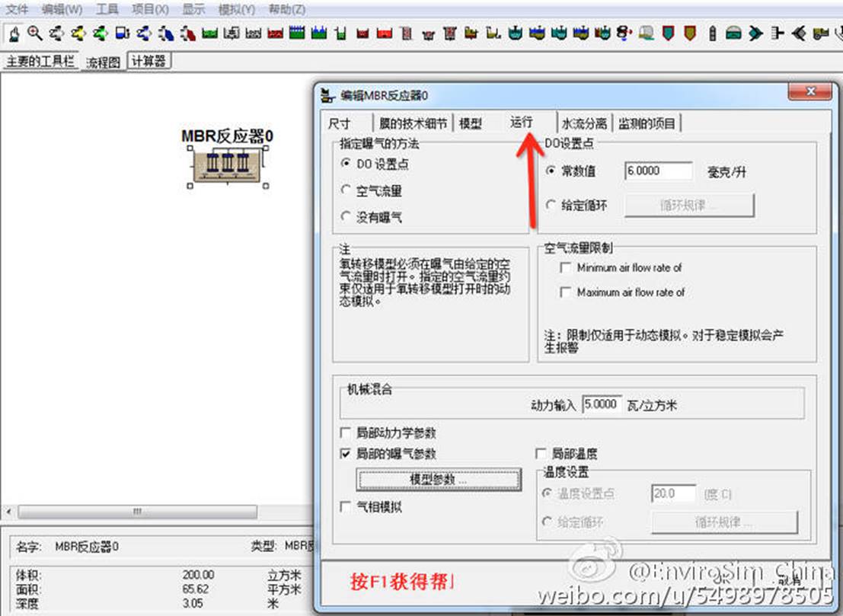843x616 pixels.
Task: Select the 没有曝气 radio option
Action: point(347,217)
